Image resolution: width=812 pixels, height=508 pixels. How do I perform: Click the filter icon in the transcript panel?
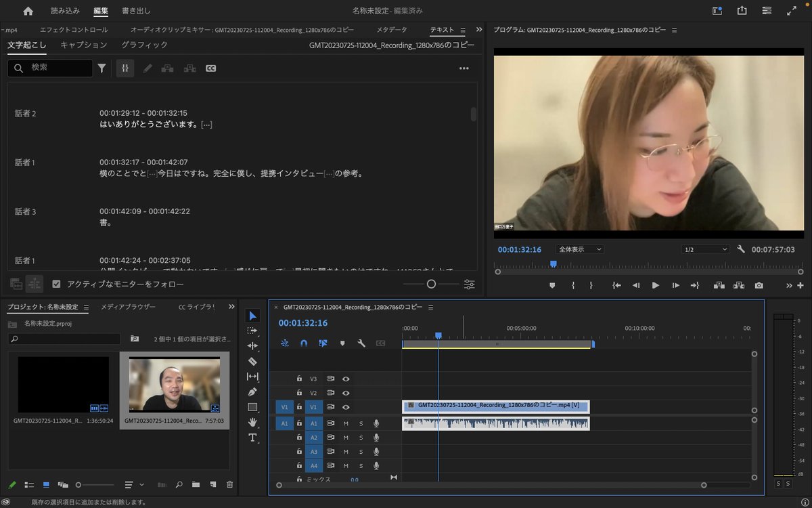pos(101,68)
